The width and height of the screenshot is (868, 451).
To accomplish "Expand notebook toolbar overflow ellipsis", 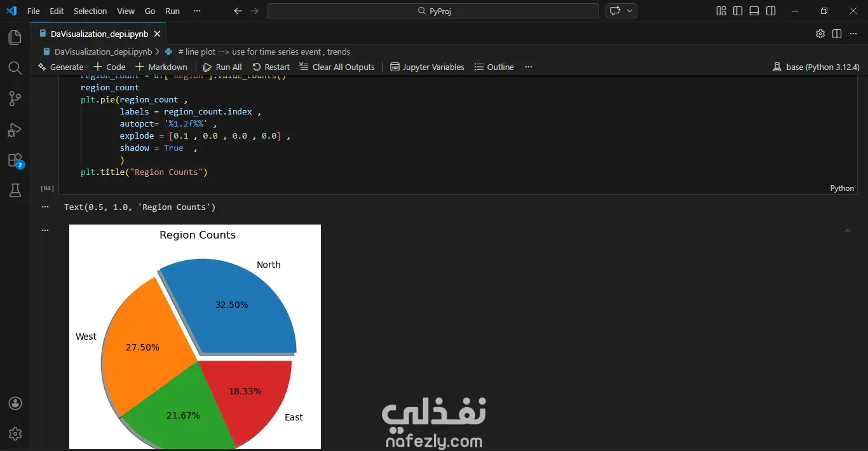I will (528, 67).
